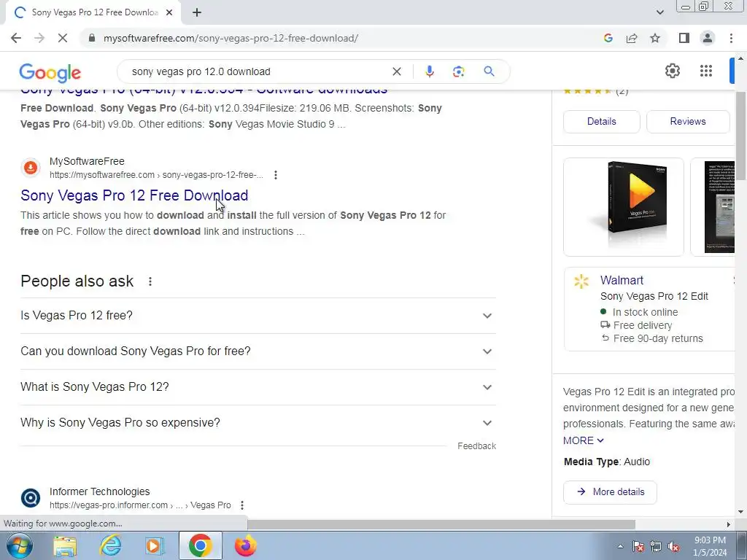The image size is (747, 560).
Task: Bookmark this page with the star icon
Action: click(655, 38)
